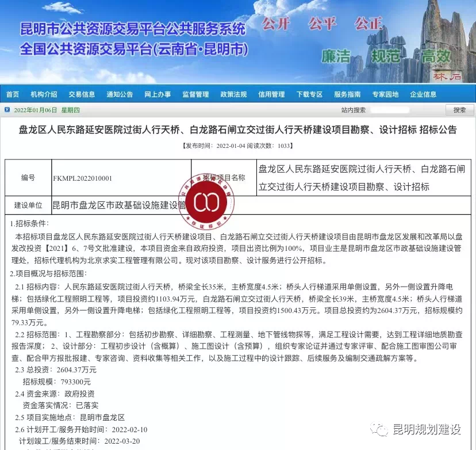Click the line 招标规模：793300元

[x=57, y=382]
